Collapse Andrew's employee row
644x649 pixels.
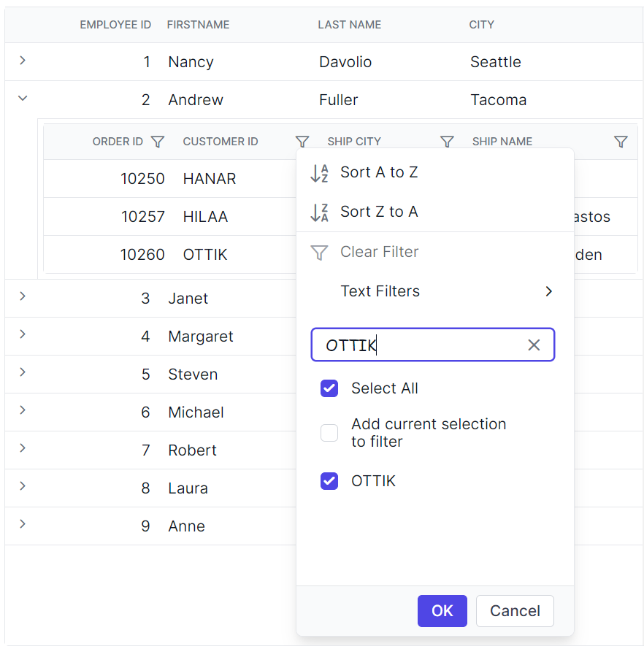tap(23, 99)
